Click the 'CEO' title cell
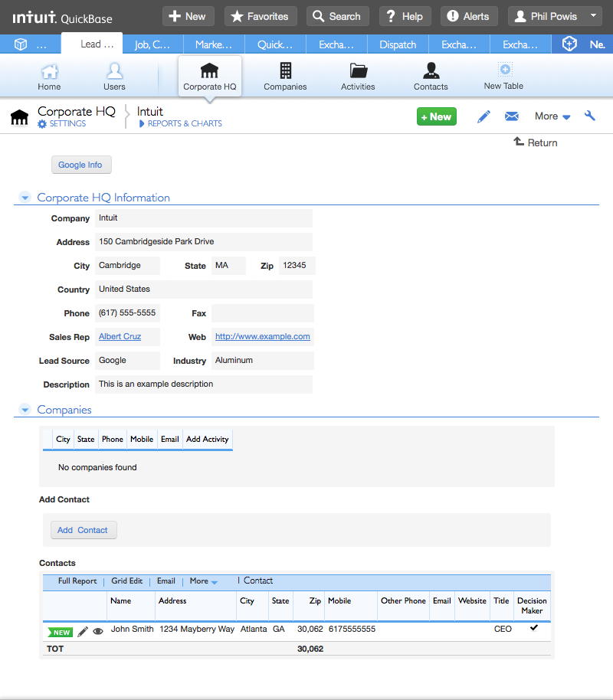 (x=503, y=629)
